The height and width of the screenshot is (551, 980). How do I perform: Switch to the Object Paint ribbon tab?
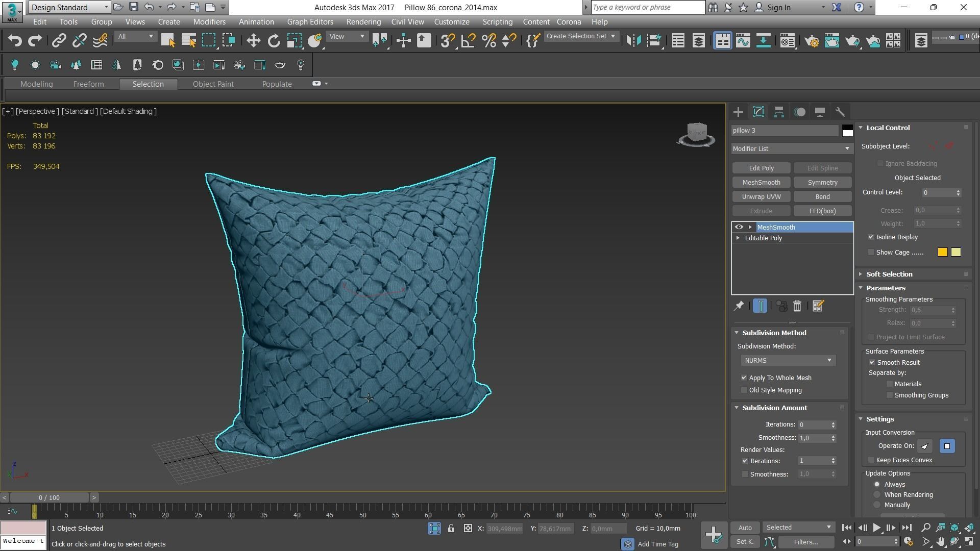pyautogui.click(x=213, y=84)
